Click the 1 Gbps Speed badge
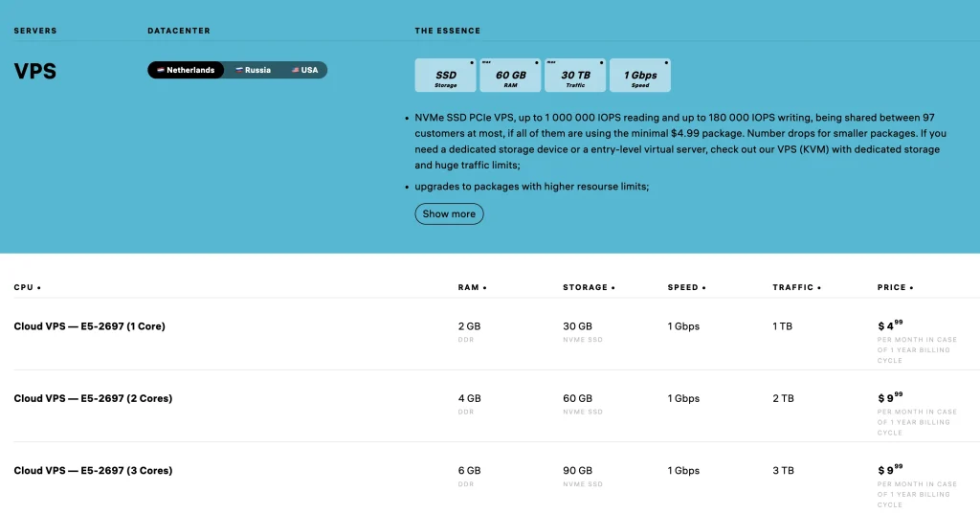The width and height of the screenshot is (980, 514). click(640, 75)
